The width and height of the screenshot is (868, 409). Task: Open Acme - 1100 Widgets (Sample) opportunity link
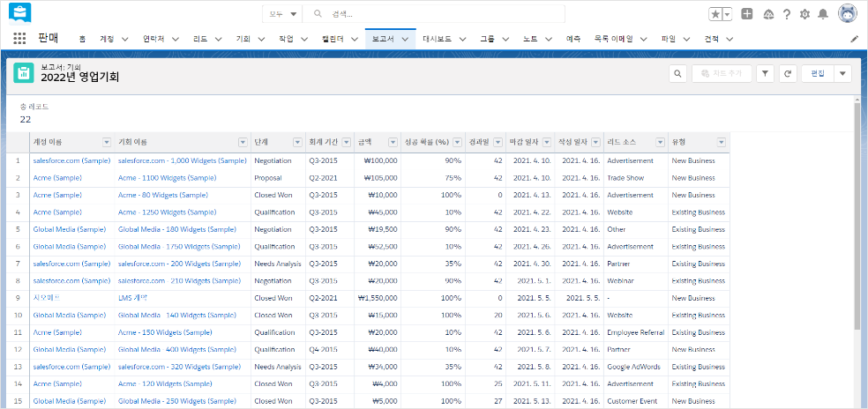click(x=168, y=178)
